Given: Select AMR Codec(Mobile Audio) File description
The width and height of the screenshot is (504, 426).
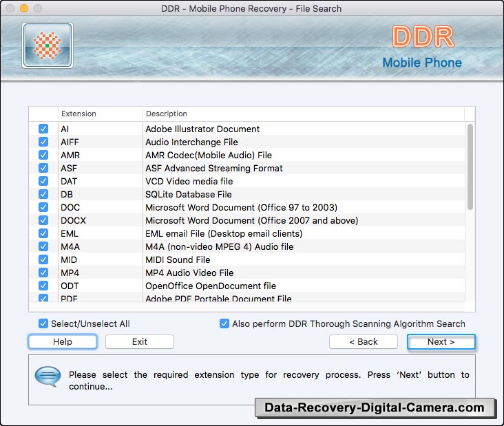Looking at the screenshot, I should click(209, 155).
